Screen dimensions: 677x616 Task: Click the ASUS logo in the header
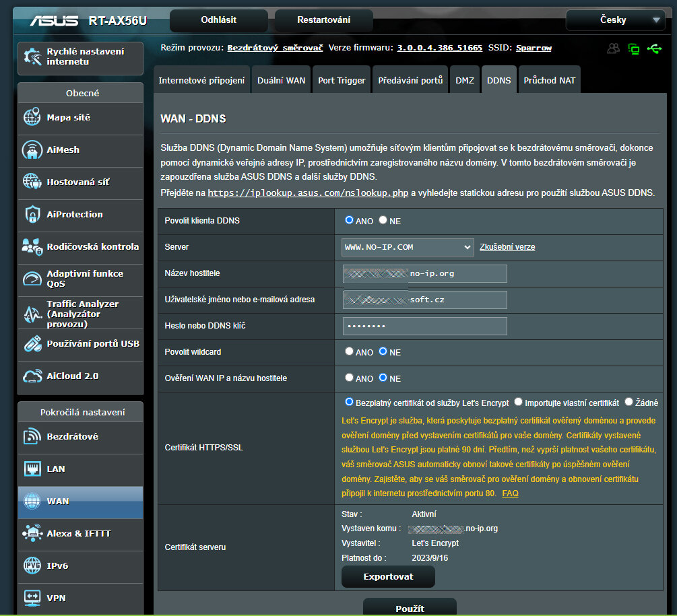(54, 20)
